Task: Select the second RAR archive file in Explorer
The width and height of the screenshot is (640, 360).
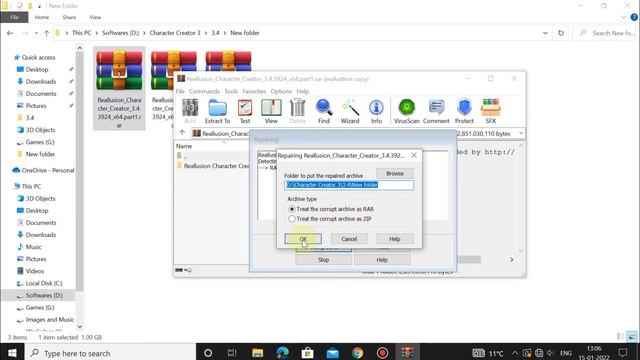Action: [163, 87]
